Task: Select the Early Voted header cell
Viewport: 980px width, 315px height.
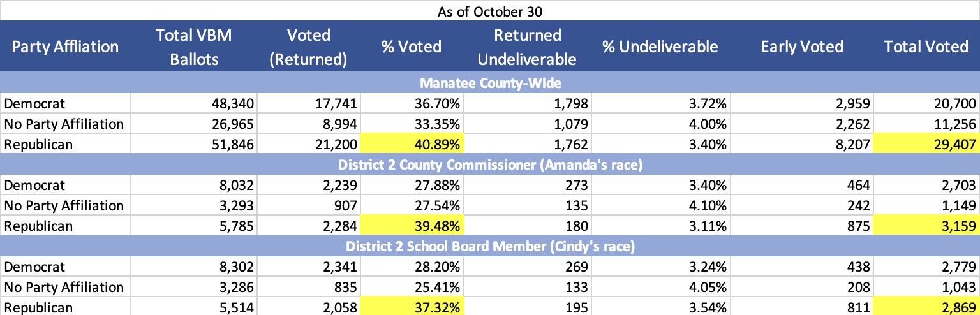Action: 801,47
